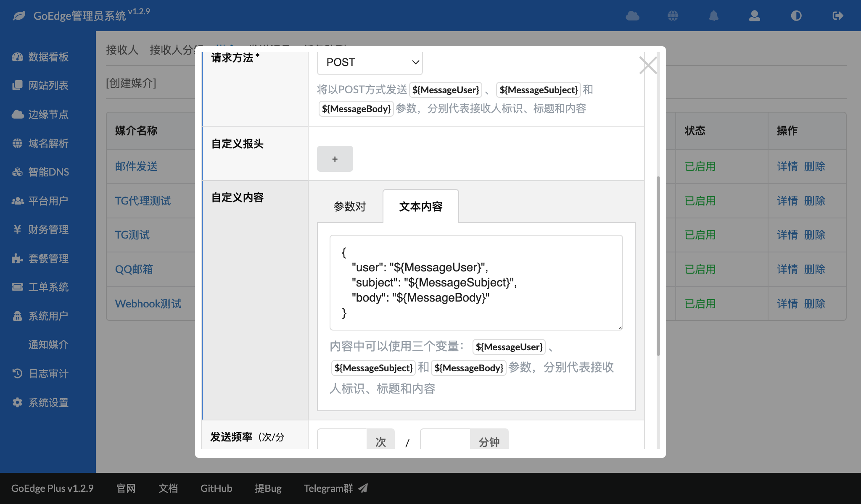Click 删除 in TG测试 row
This screenshot has width=861, height=504.
tap(815, 235)
